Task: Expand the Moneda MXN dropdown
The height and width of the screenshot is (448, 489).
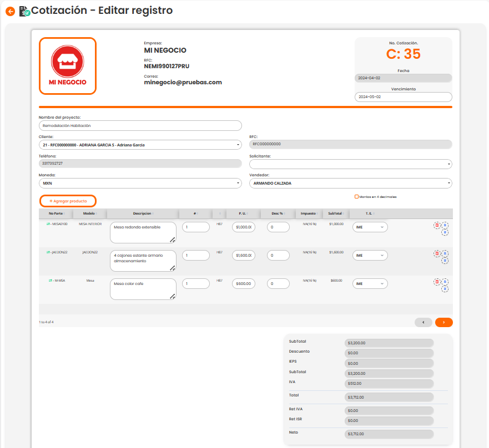Action: pyautogui.click(x=140, y=183)
